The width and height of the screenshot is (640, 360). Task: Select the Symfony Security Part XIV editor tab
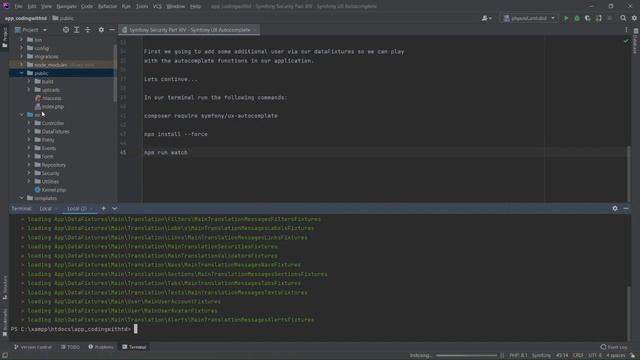tap(189, 30)
